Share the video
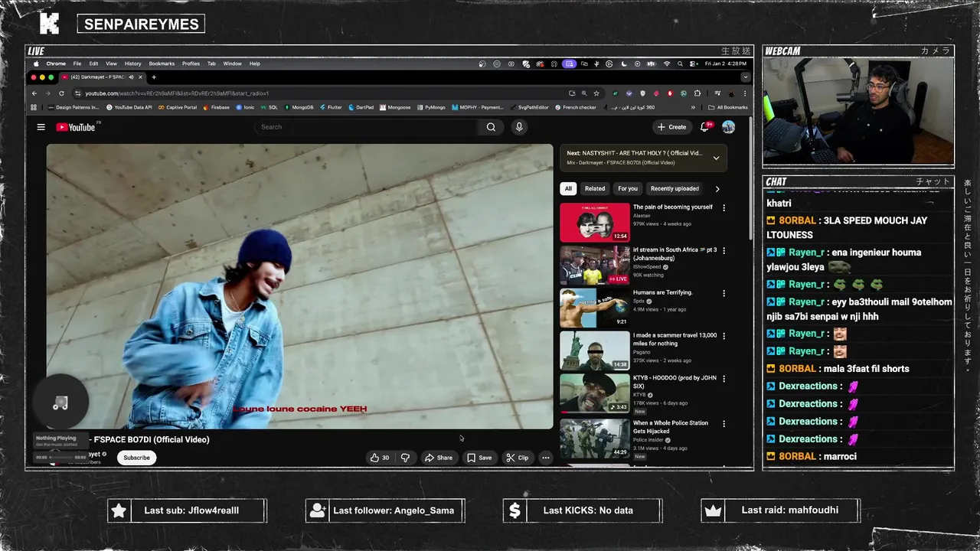The image size is (980, 551). (439, 458)
